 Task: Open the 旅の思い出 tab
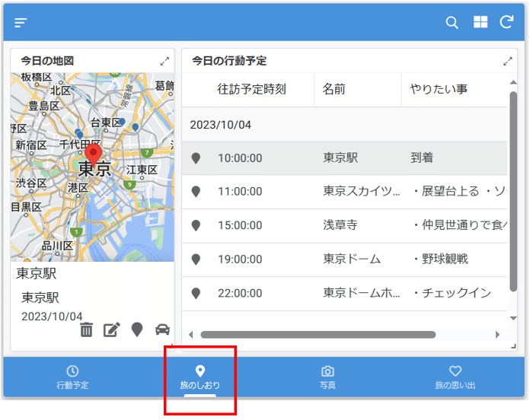pos(455,377)
